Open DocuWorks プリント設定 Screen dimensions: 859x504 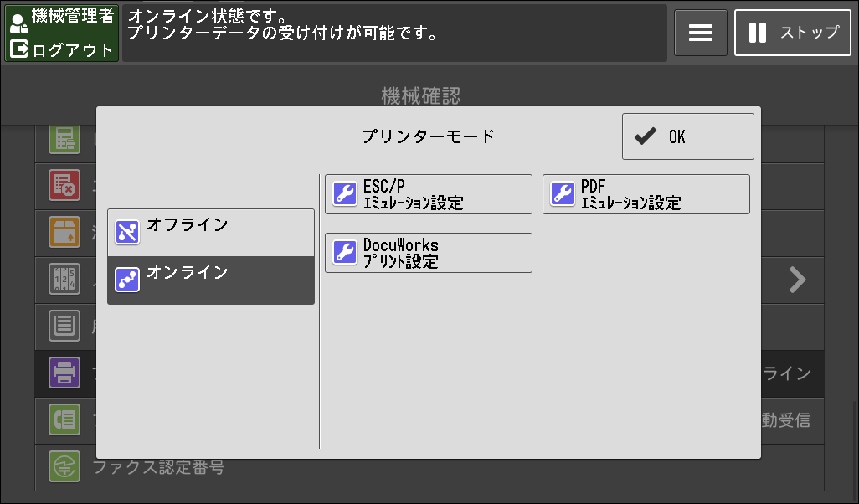(x=429, y=253)
